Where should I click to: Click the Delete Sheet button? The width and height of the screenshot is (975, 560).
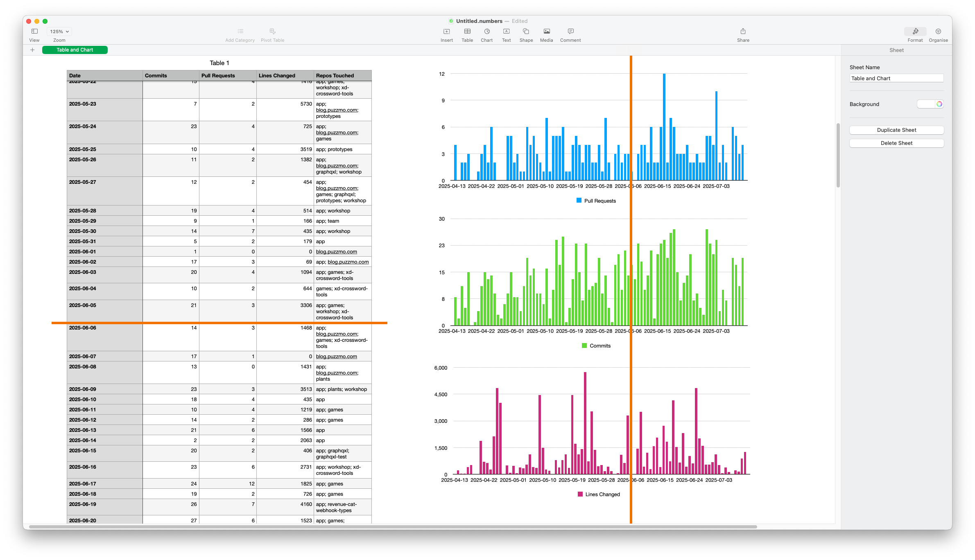click(x=896, y=143)
